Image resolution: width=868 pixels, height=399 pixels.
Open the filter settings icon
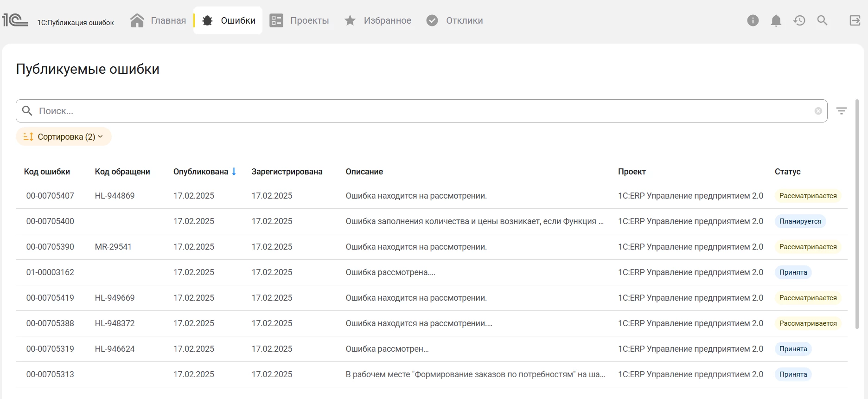click(842, 111)
